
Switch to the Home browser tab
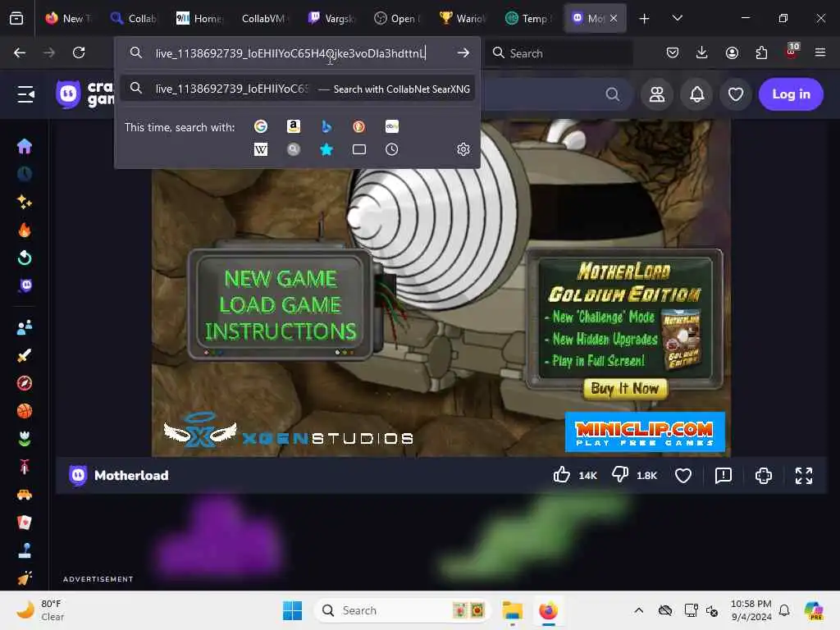(199, 18)
